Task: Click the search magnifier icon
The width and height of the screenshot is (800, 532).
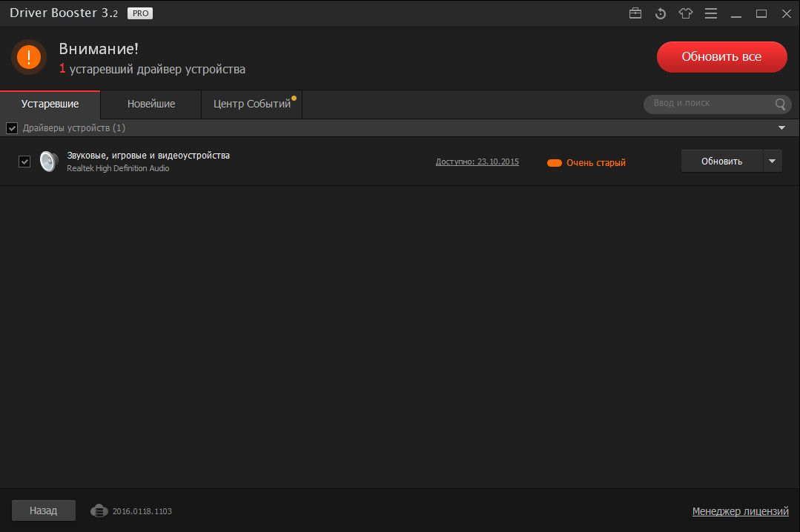Action: pyautogui.click(x=780, y=104)
